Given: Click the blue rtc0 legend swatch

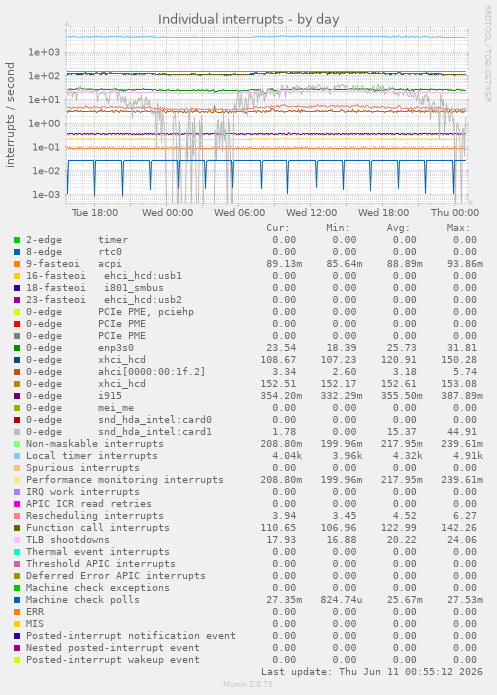Looking at the screenshot, I should pyautogui.click(x=17, y=252).
